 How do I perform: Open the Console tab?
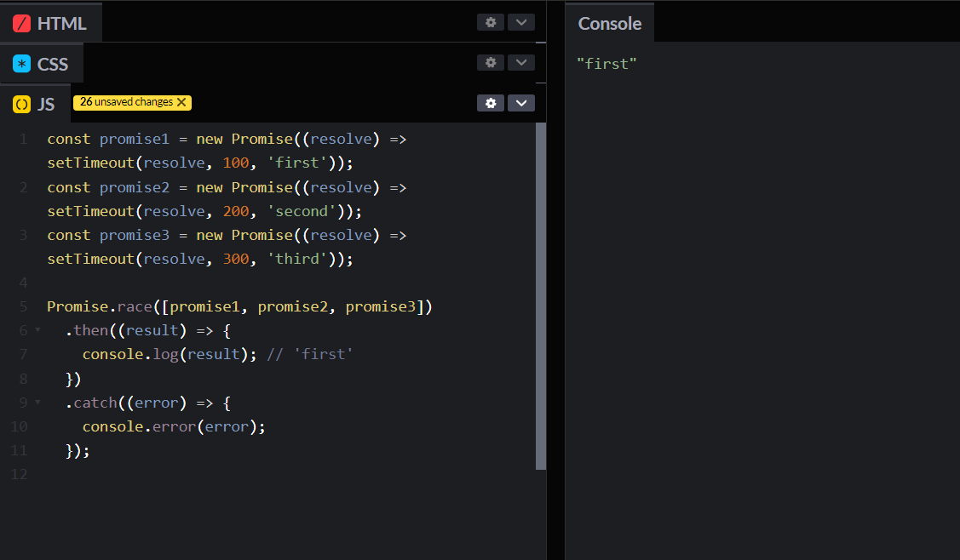[610, 23]
